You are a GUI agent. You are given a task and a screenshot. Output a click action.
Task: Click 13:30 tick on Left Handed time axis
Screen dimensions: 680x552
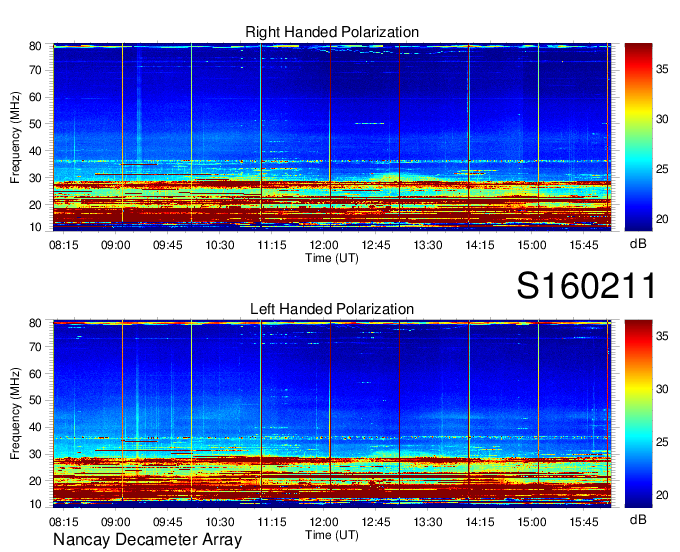428,522
